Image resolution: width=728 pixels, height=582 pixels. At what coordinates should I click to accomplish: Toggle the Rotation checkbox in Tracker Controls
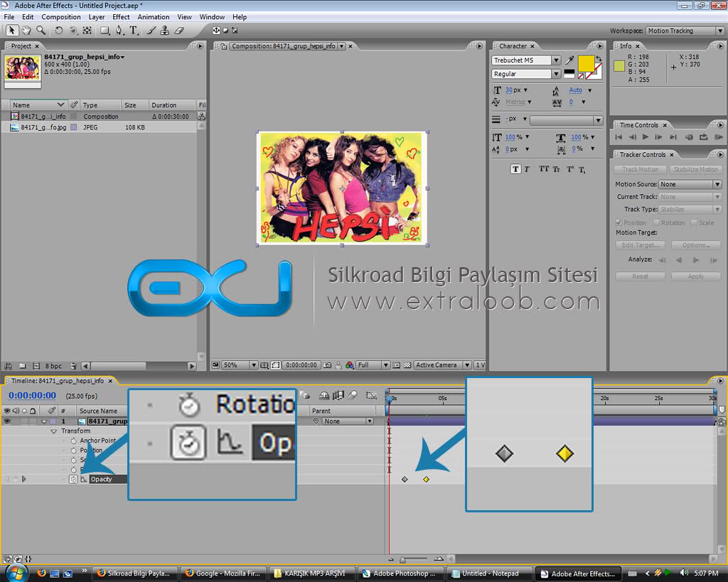pyautogui.click(x=656, y=222)
